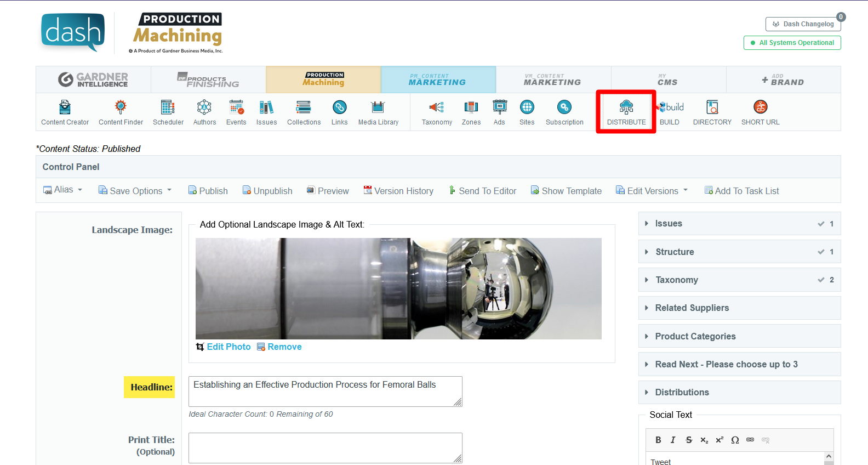Open the Taxonomy tool icon

437,112
